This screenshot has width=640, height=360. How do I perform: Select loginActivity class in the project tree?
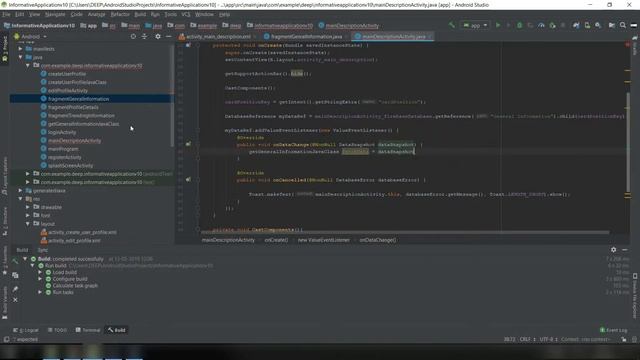[x=62, y=132]
